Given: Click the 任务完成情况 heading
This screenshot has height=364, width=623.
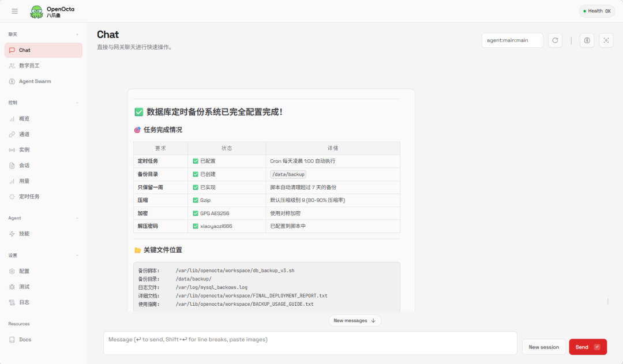Looking at the screenshot, I should (163, 130).
